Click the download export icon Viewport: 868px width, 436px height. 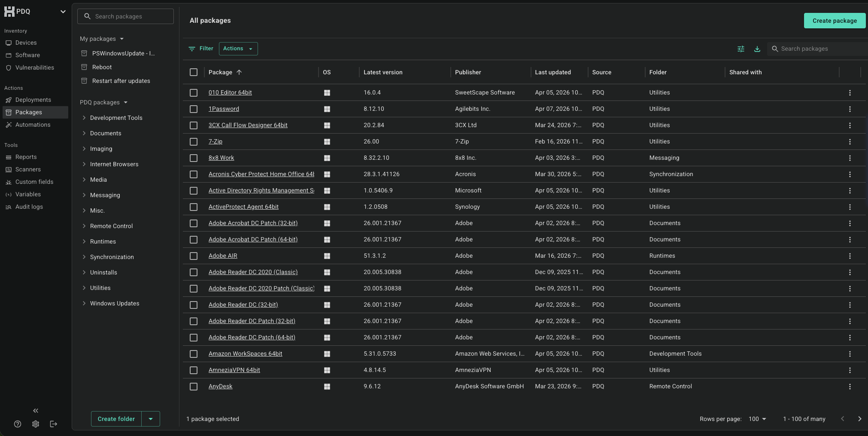(x=757, y=49)
